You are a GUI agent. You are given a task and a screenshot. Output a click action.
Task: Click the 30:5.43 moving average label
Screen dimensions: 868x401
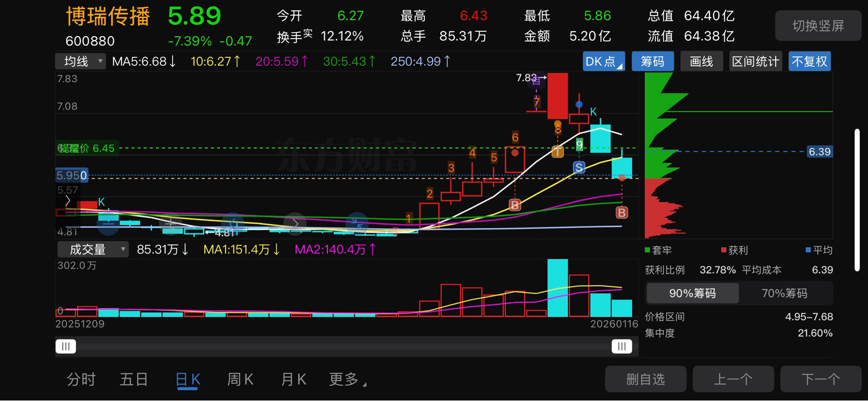click(349, 62)
